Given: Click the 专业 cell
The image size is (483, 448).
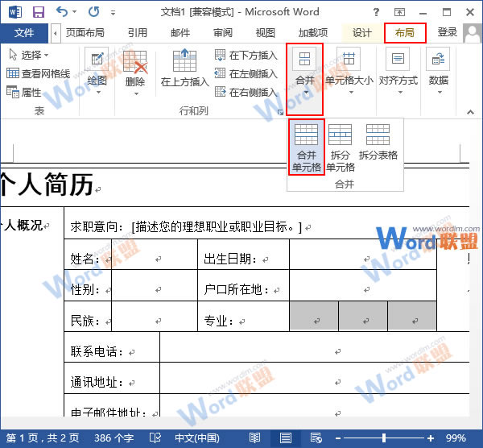Looking at the screenshot, I should (x=243, y=317).
